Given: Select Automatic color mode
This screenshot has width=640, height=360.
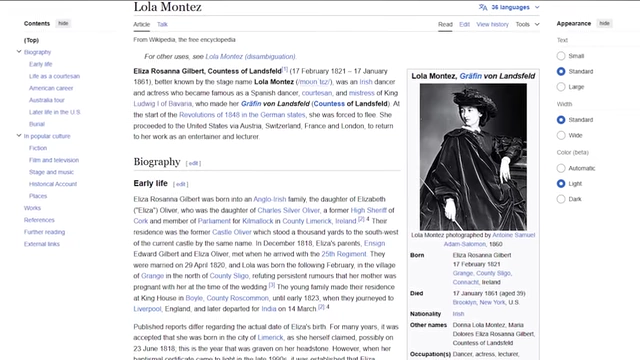Looking at the screenshot, I should [x=561, y=168].
